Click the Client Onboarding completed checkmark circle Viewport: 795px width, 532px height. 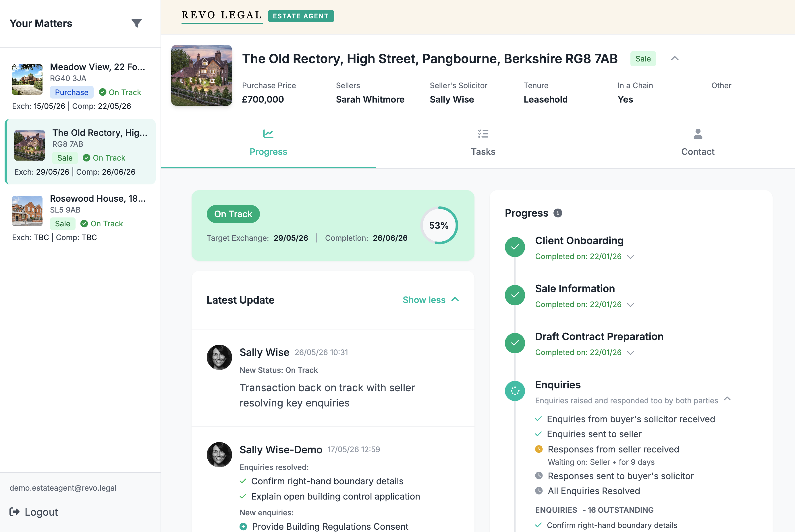coord(515,247)
